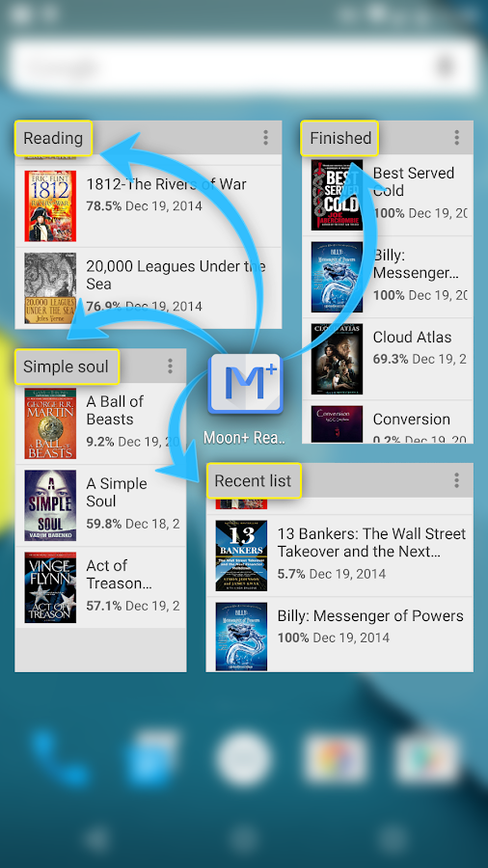Open the Finished widget three-dot menu
The image size is (488, 868).
(457, 138)
